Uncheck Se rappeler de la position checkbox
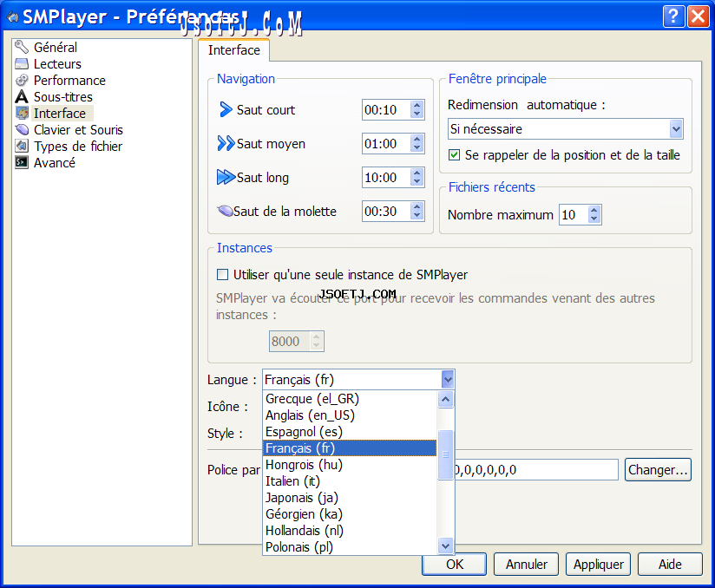Viewport: 715px width, 588px height. point(454,155)
